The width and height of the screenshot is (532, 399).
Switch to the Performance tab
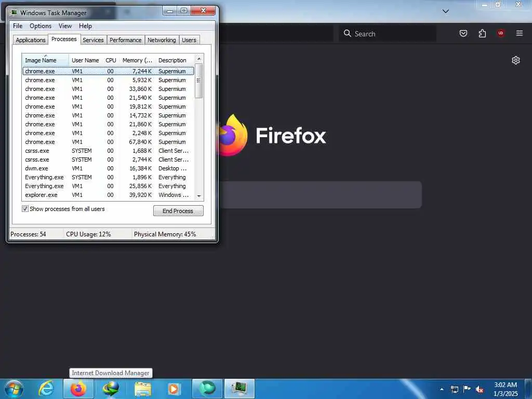pyautogui.click(x=126, y=40)
